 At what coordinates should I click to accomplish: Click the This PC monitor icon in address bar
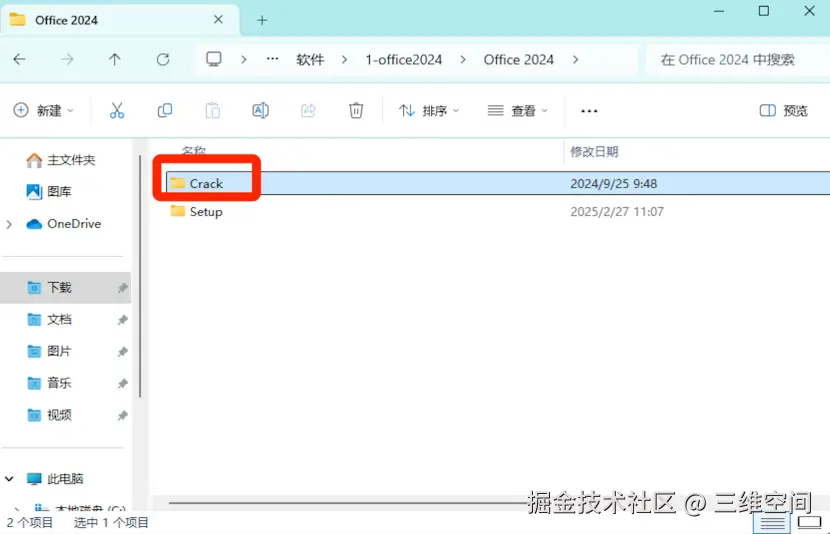click(x=214, y=59)
